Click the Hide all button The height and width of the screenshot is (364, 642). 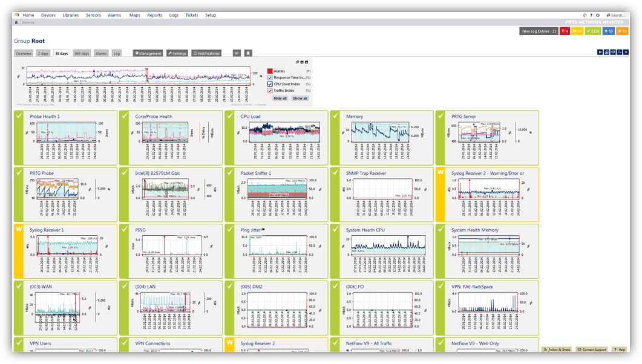280,98
